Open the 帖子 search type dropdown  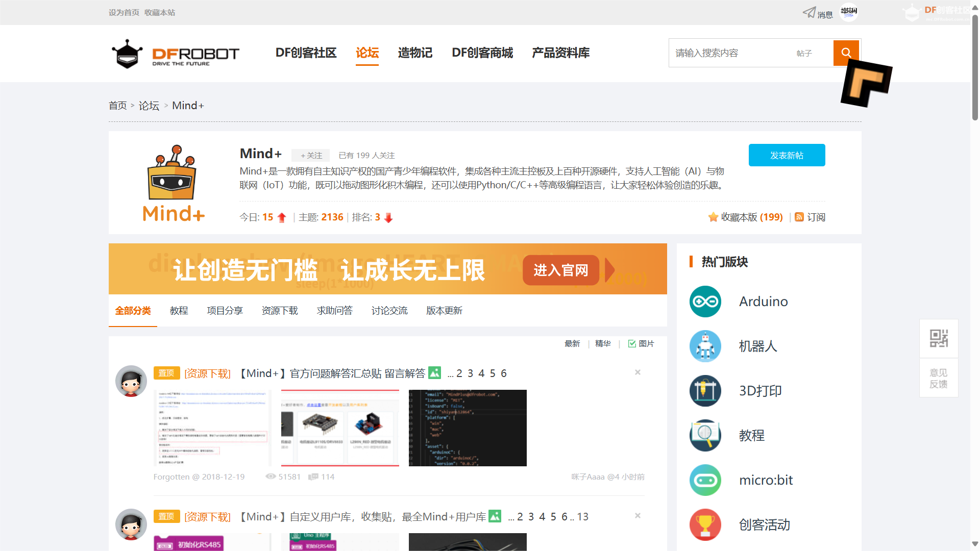(804, 53)
